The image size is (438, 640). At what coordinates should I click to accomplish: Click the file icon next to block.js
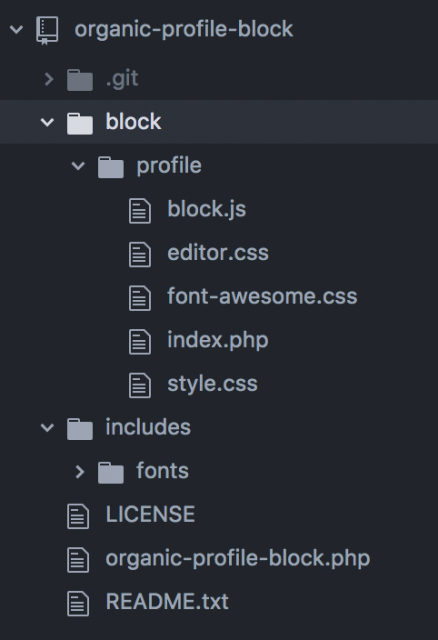coord(140,211)
